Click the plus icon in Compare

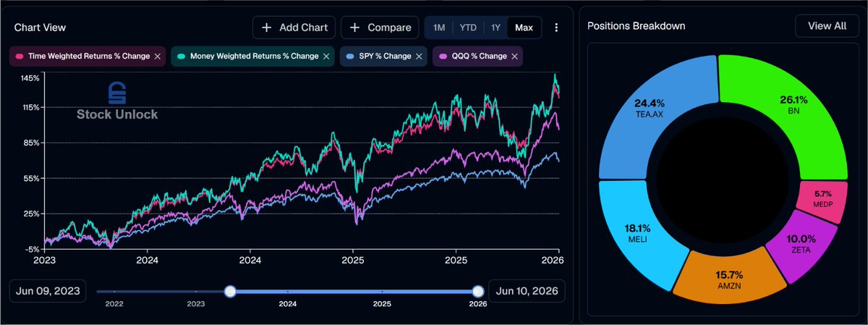[x=354, y=28]
